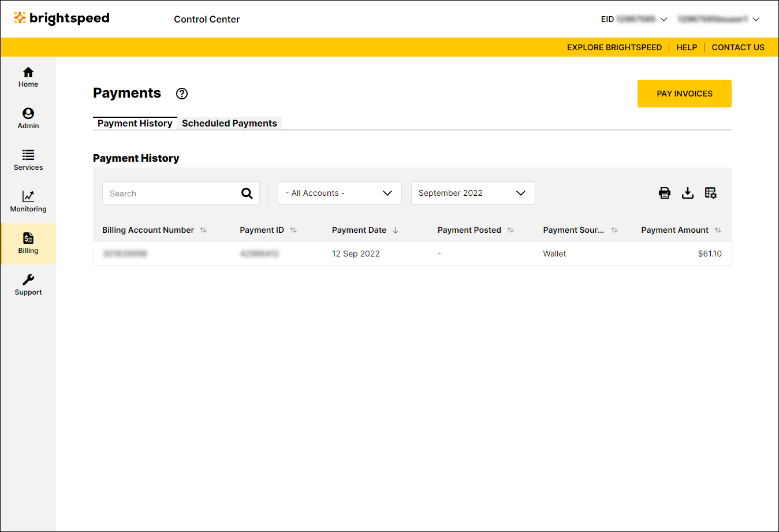Download the payment history data
Screen dimensions: 779x532
[x=688, y=193]
